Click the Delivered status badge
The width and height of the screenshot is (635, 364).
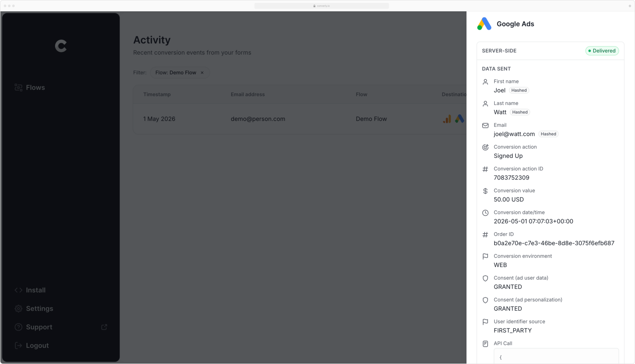point(602,51)
